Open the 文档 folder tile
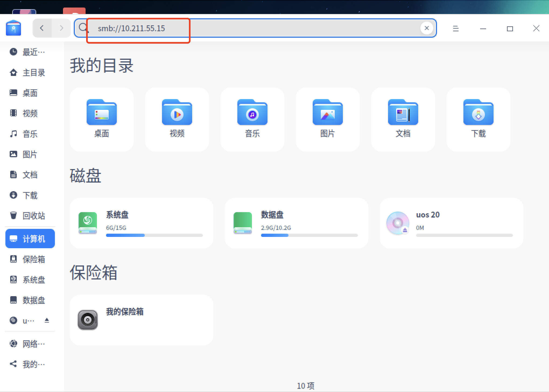The height and width of the screenshot is (392, 549). coord(403,119)
